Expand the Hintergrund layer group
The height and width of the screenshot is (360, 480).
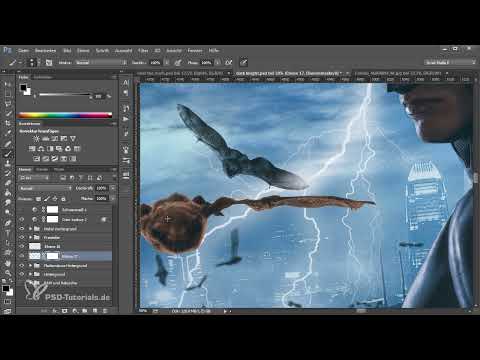30,274
